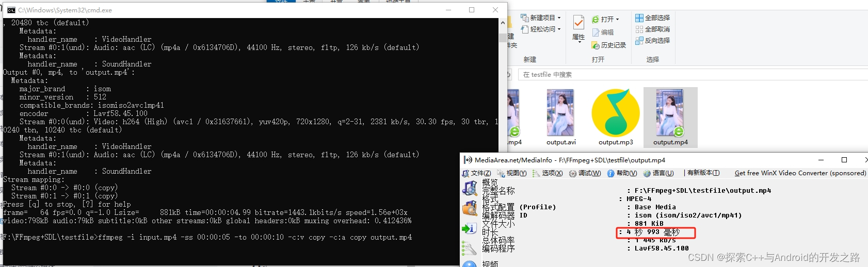Click 'Lavf58.45.100' value in MediaInfo
Screen dimensions: 868x267
tap(662, 248)
